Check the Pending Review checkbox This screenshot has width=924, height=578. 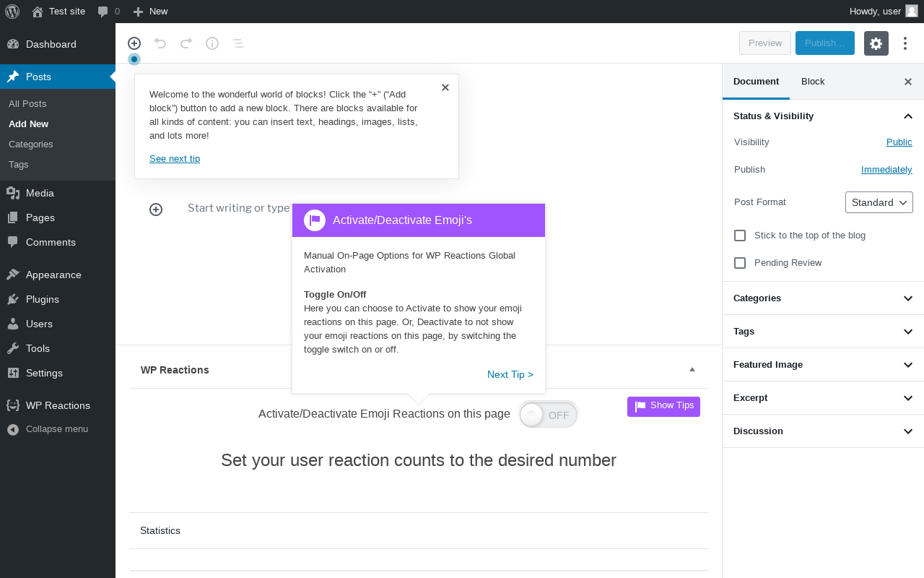point(740,263)
